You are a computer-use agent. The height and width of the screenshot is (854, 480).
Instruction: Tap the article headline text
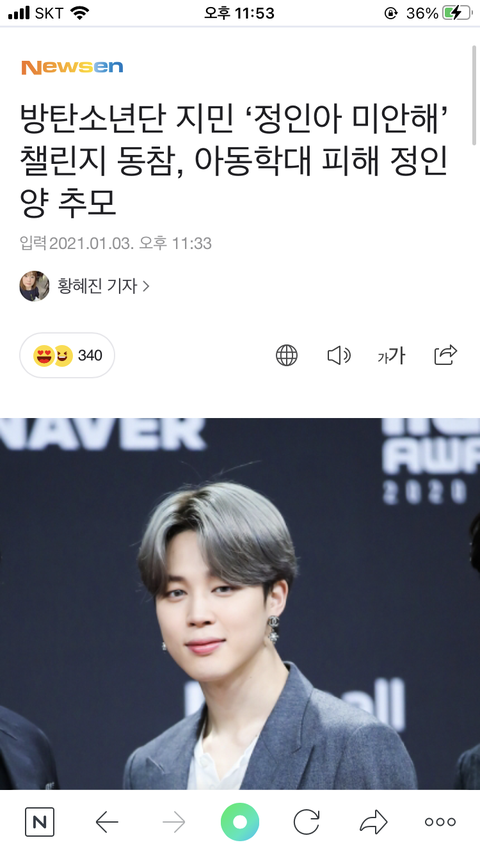coord(234,161)
